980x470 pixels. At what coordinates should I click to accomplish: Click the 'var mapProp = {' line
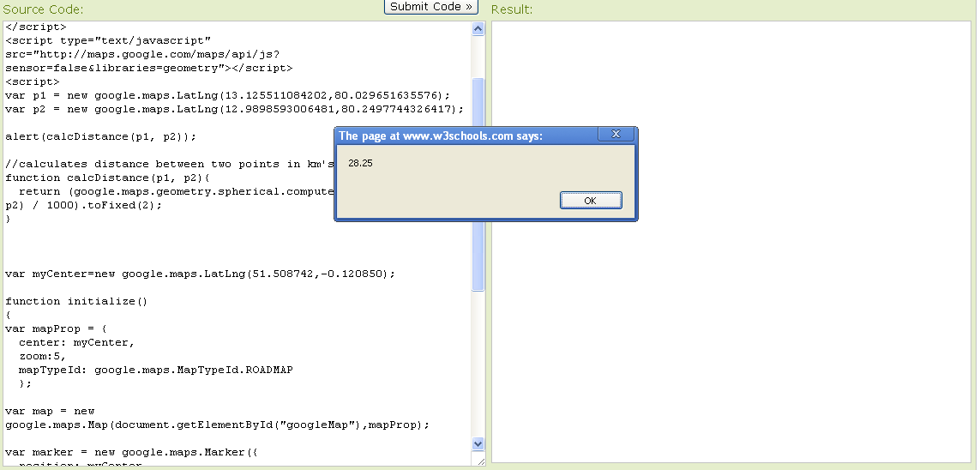(57, 328)
